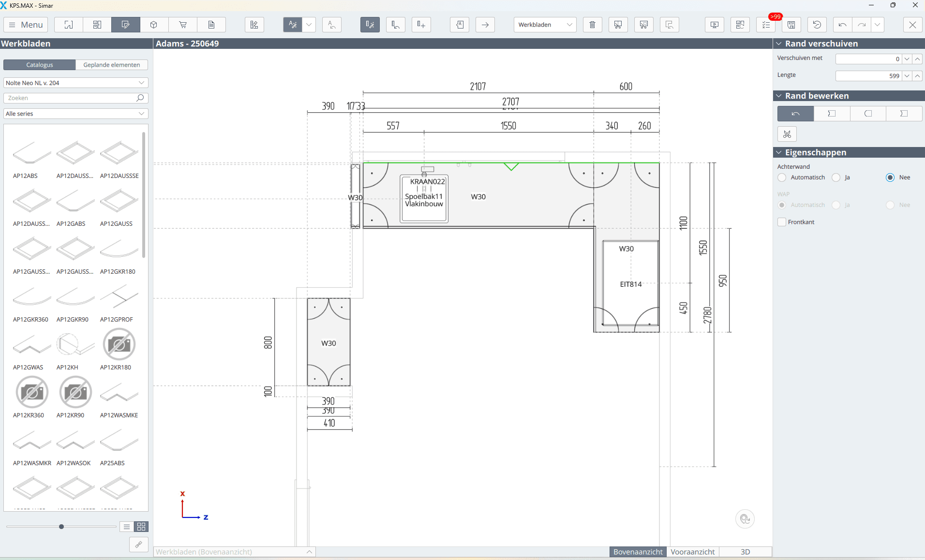Open the checklist icon with >99 badge

tap(766, 25)
